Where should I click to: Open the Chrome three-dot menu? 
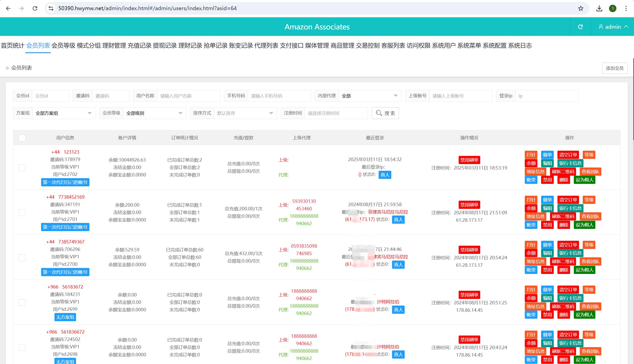click(626, 8)
